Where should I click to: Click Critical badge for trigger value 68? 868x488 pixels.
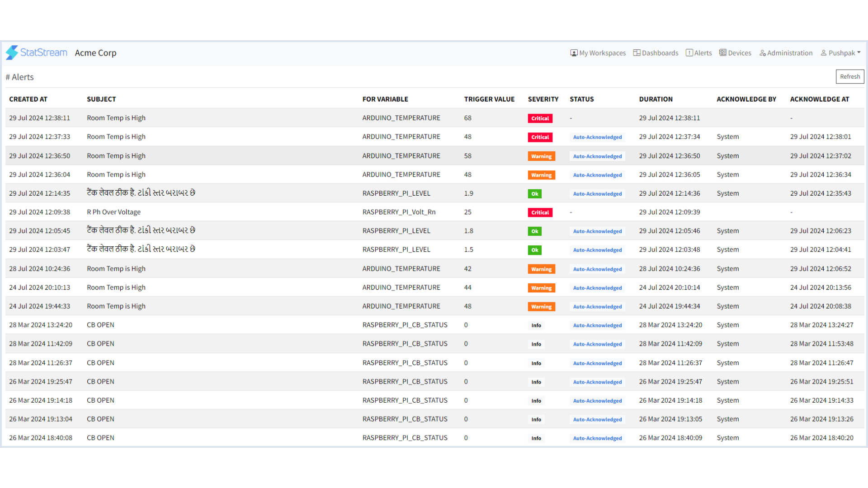540,118
